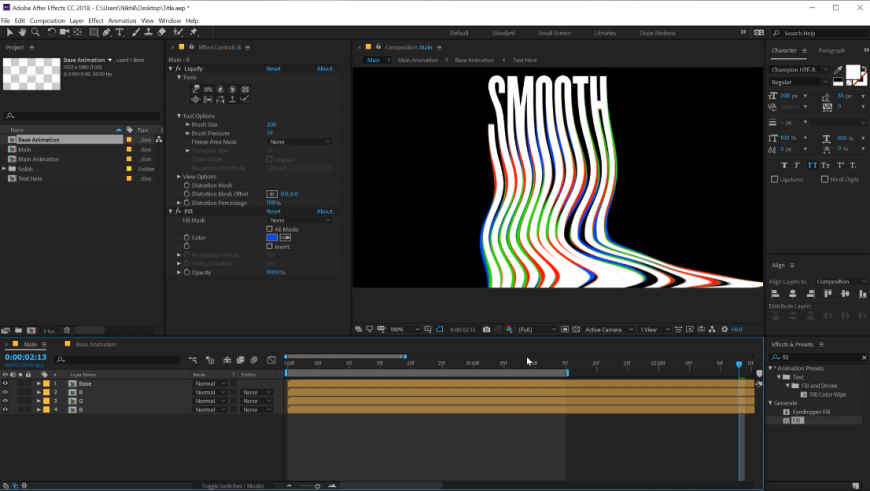
Task: Choose the Liquify Turbulence tool icon
Action: 208,89
